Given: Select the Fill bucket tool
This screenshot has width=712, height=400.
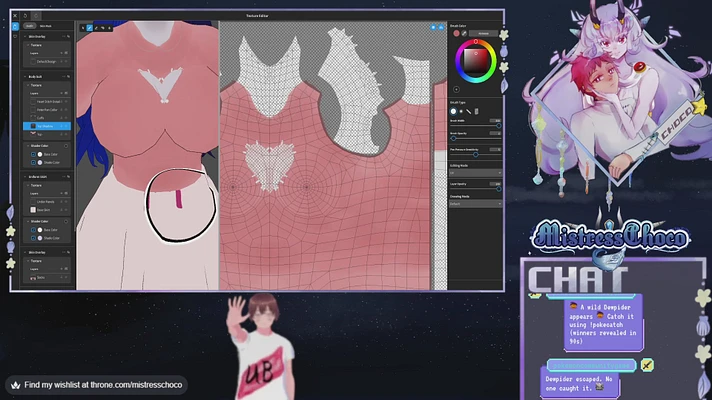Looking at the screenshot, I should pos(103,28).
